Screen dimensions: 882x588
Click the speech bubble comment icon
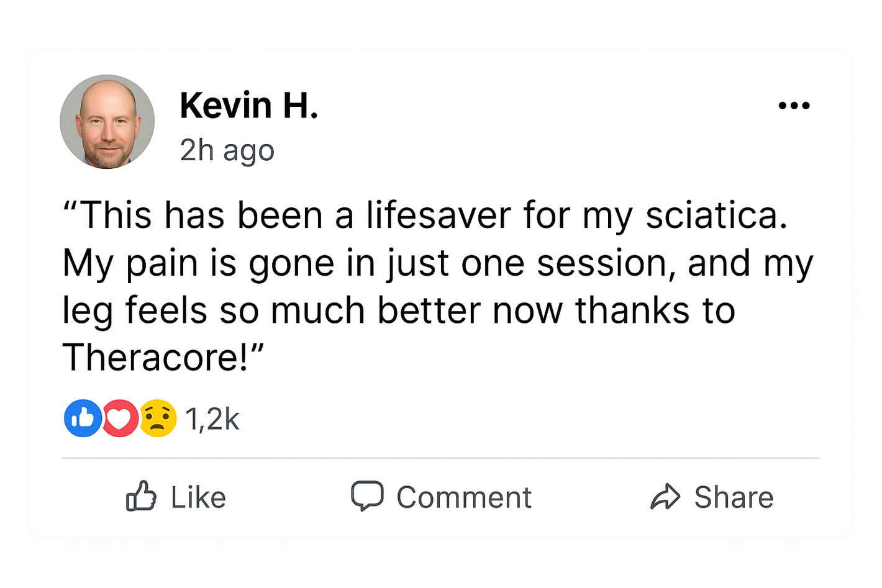pos(367,496)
